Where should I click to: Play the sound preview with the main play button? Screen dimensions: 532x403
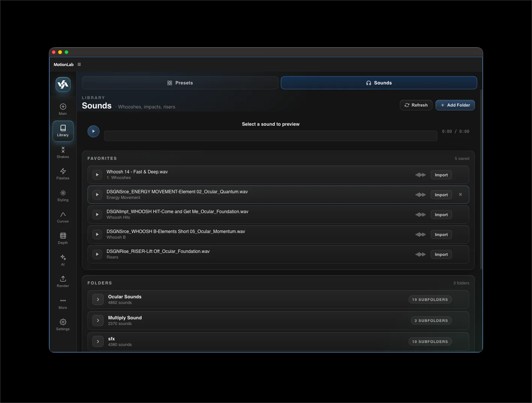(93, 131)
